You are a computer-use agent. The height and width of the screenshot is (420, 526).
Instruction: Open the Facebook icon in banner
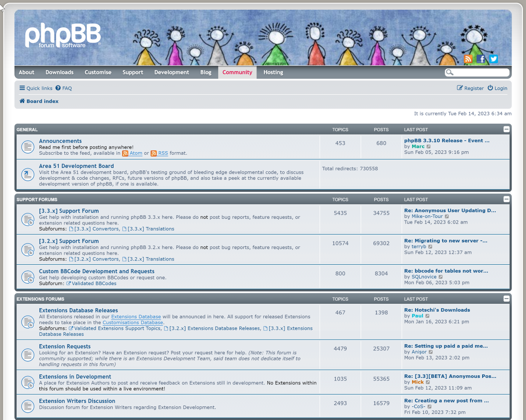tap(481, 59)
